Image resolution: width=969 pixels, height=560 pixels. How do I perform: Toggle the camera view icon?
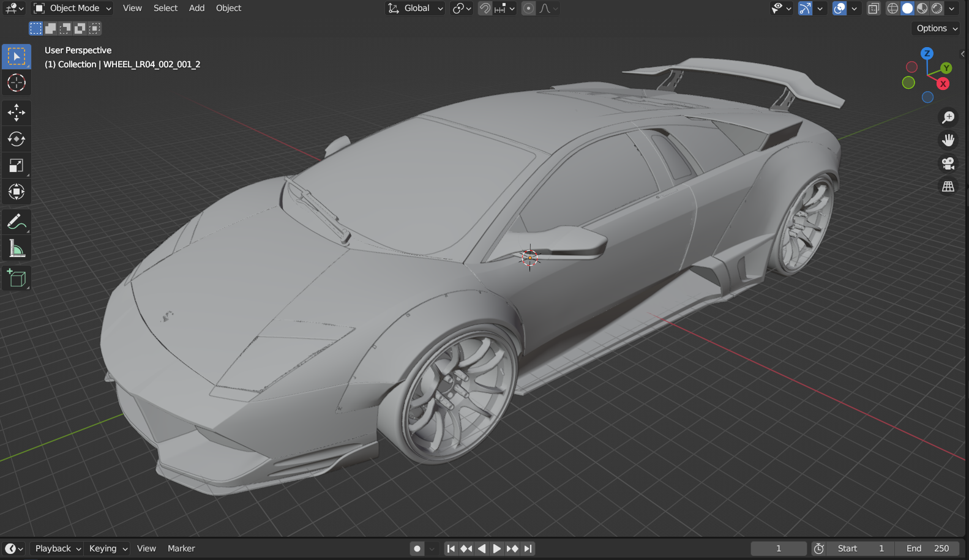[x=948, y=163]
